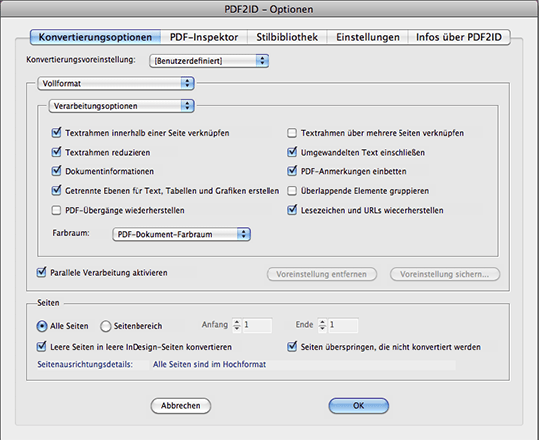Open the Infos über PDF2ID tab
Screen dimensions: 539x440
[x=459, y=37]
